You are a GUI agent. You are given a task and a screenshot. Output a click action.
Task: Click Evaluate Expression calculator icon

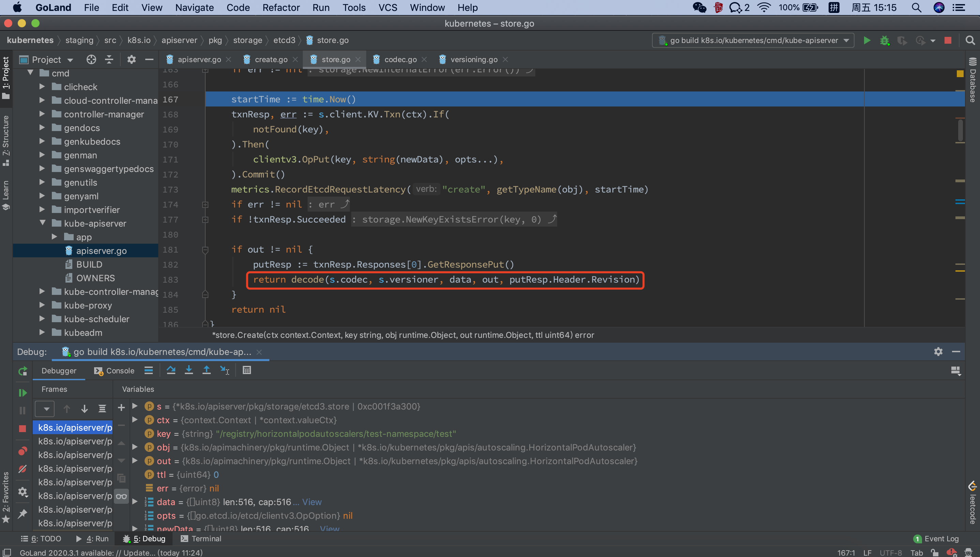tap(247, 370)
